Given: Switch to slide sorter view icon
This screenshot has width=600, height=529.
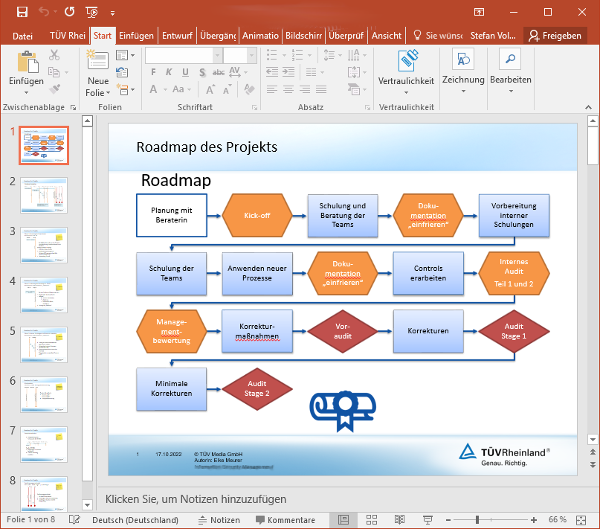Looking at the screenshot, I should click(371, 520).
